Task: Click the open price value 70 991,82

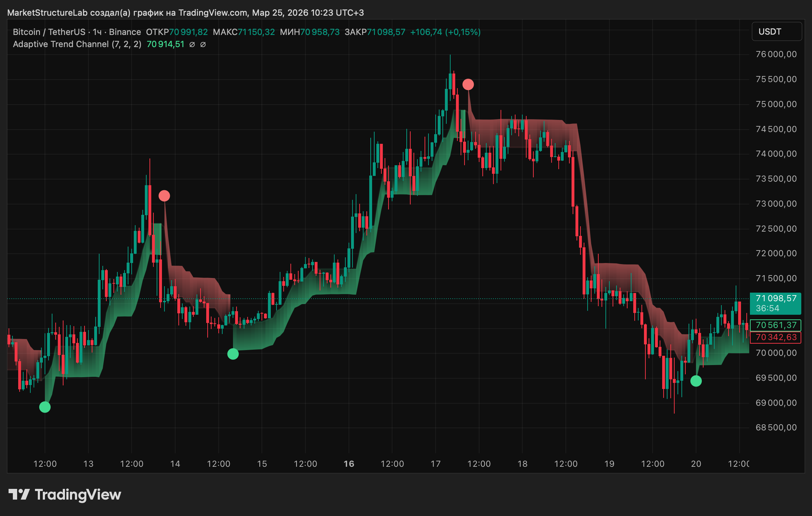Action: pyautogui.click(x=188, y=32)
